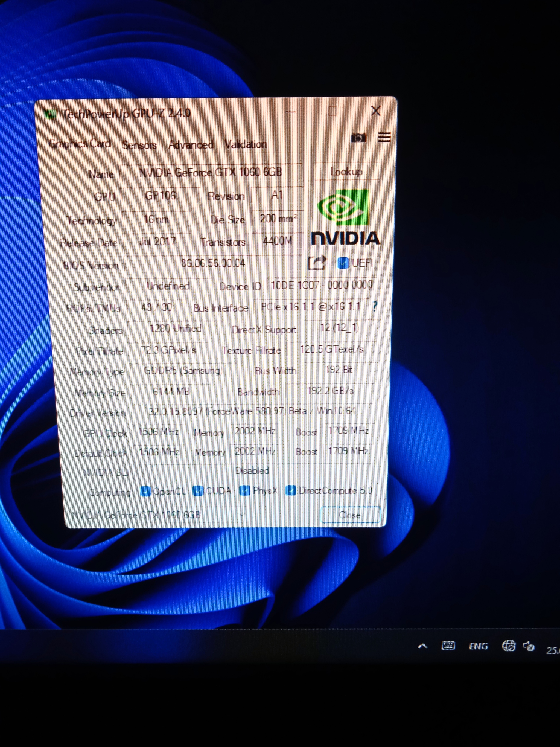Click the ENG language indicator
Viewport: 560px width, 747px height.
coord(478,646)
